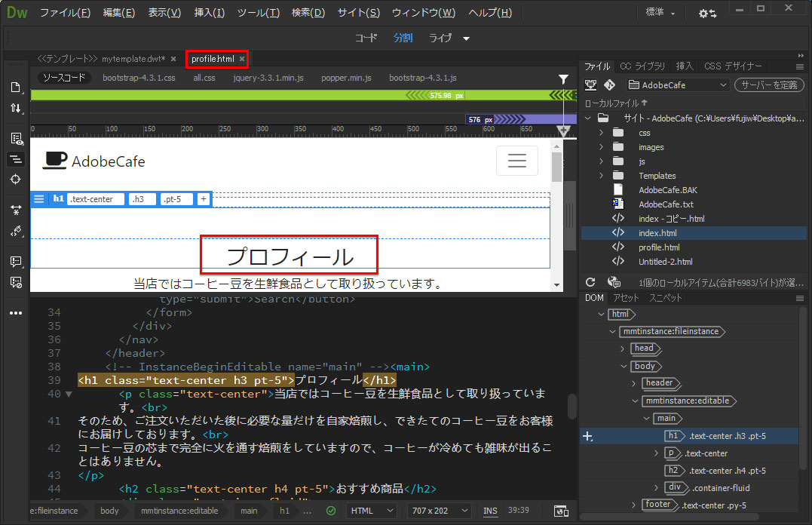Click the Open Documents icon in left toolbar
The image size is (812, 525).
point(16,87)
